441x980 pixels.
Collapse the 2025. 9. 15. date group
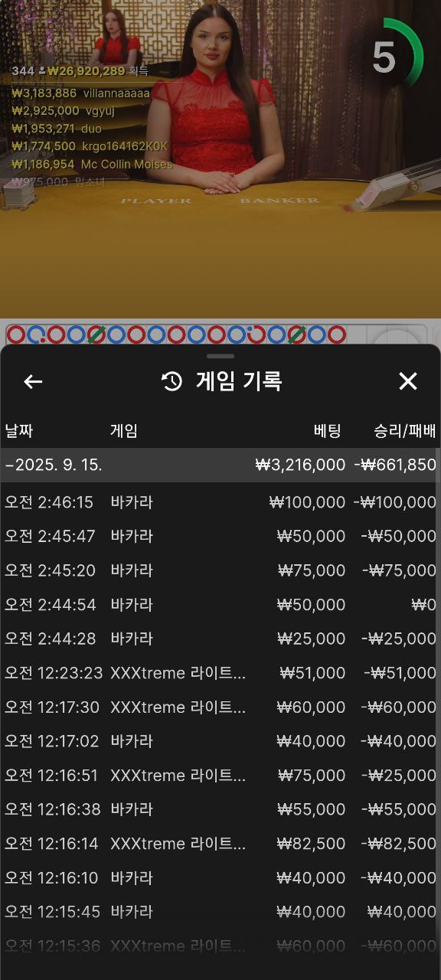(219, 465)
